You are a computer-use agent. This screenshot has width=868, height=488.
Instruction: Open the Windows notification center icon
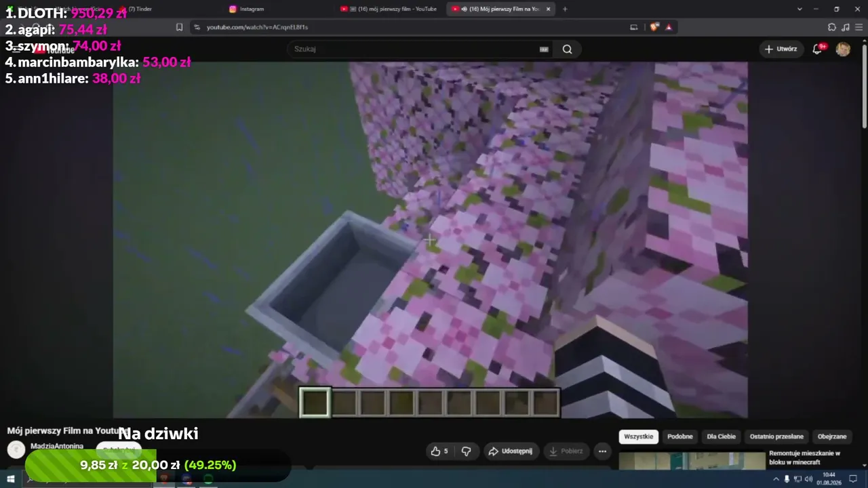854,479
